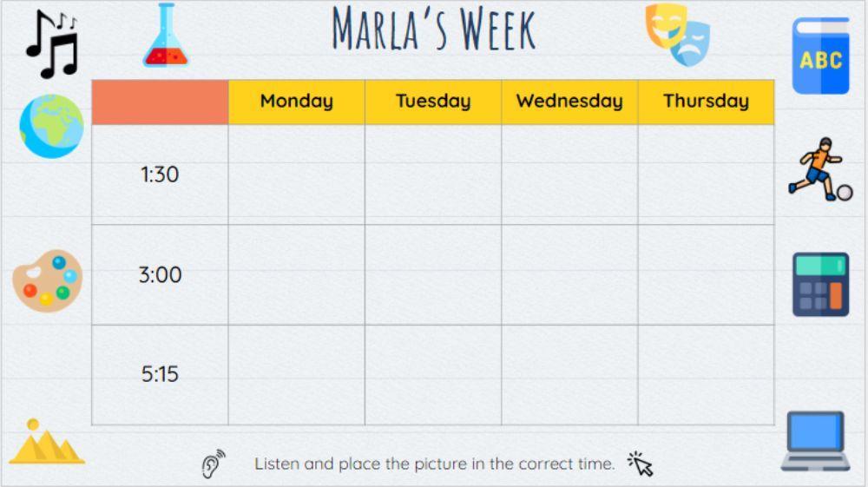This screenshot has width=868, height=487.
Task: Select the Tuesday 1:30 schedule cell
Action: coord(433,174)
